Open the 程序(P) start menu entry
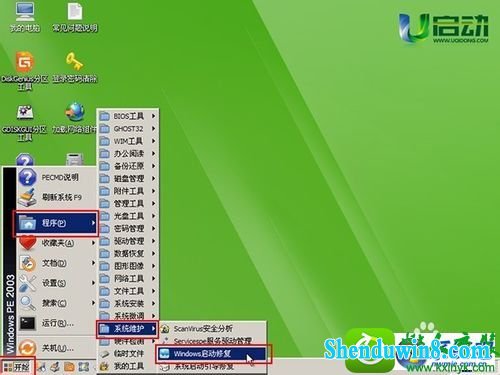The height and width of the screenshot is (375, 500). click(56, 223)
